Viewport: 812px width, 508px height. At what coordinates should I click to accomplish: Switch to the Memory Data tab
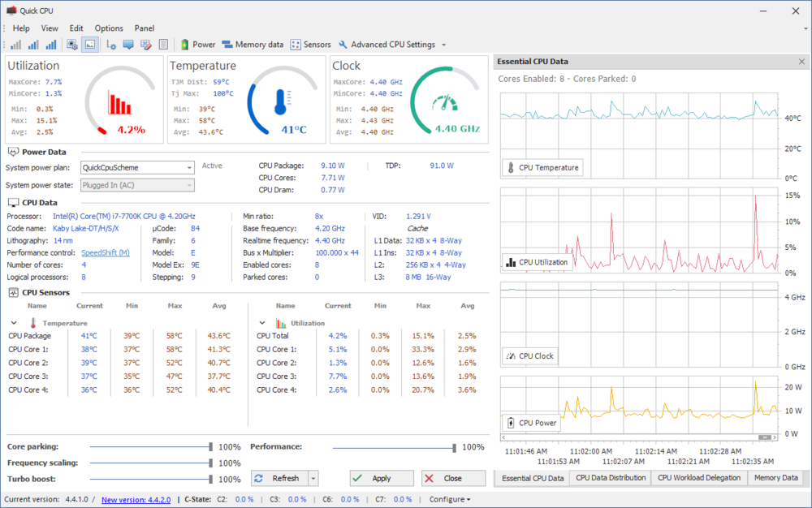776,478
